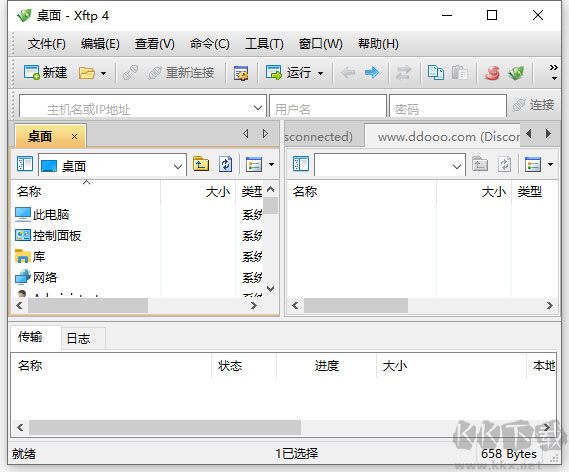Expand the Run (运行) dropdown arrow
569x472 pixels.
(320, 73)
